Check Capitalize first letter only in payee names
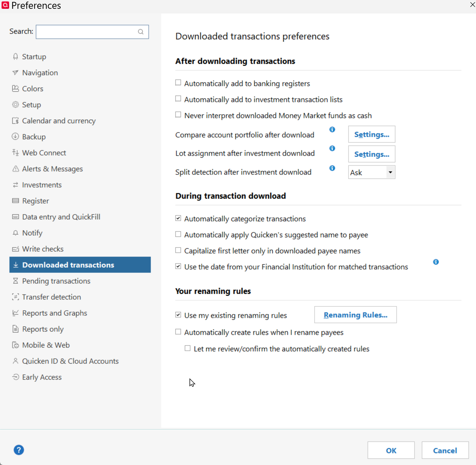476x465 pixels. (x=178, y=250)
